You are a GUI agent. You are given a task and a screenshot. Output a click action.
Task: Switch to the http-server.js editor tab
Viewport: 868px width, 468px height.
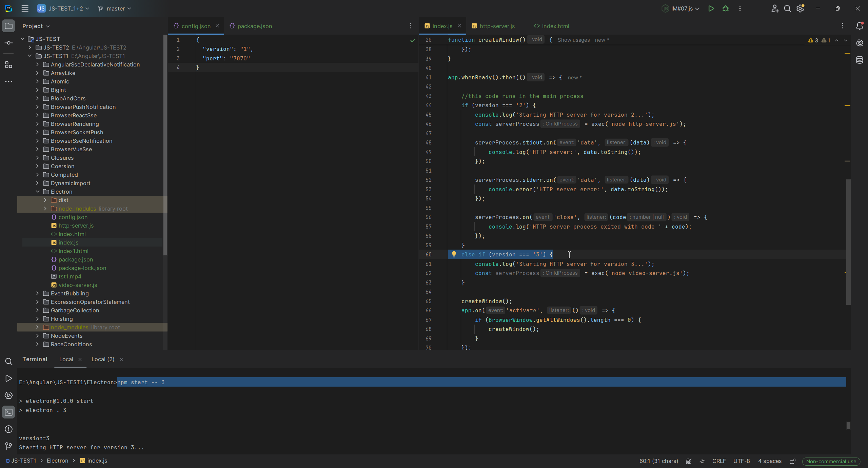[x=497, y=26]
